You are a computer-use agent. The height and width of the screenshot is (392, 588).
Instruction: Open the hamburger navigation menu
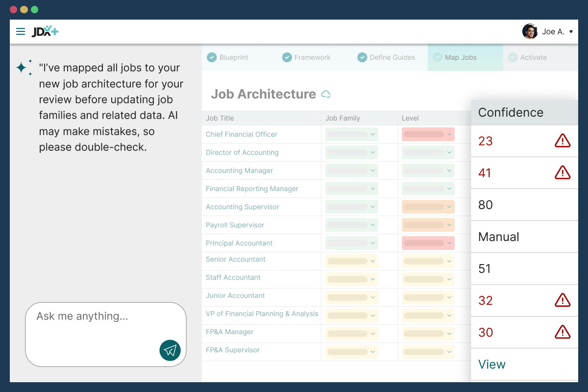(x=21, y=31)
